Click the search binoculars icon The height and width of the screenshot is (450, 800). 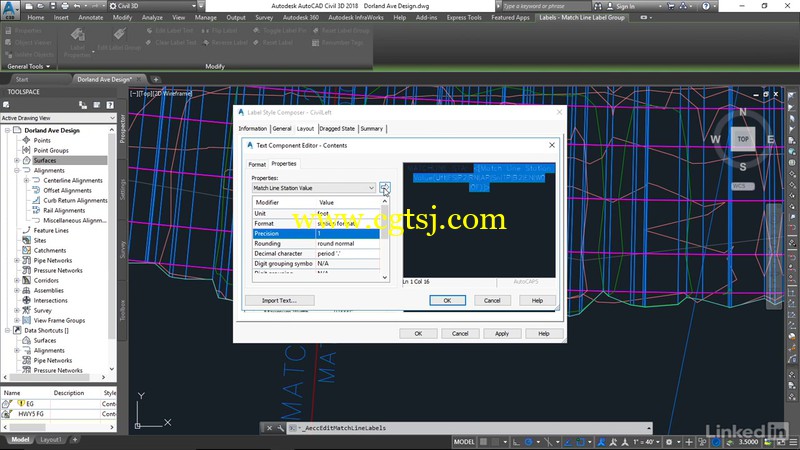(597, 6)
